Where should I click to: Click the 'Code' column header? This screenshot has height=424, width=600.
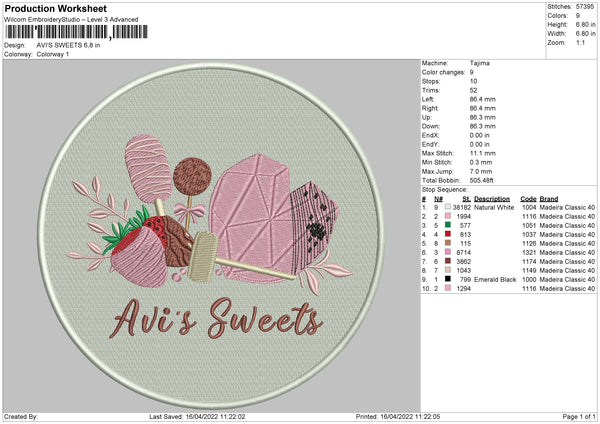[528, 199]
